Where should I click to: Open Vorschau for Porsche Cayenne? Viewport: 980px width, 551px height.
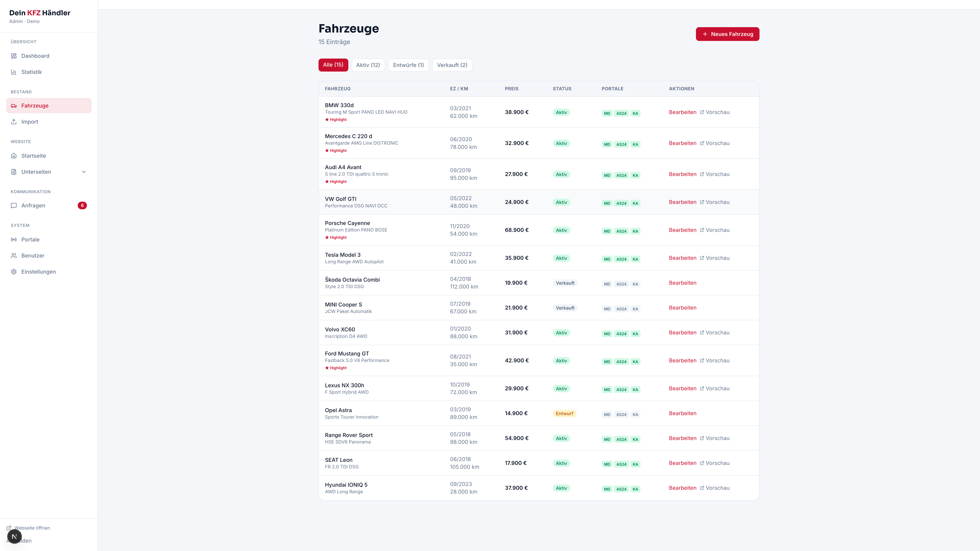point(715,230)
